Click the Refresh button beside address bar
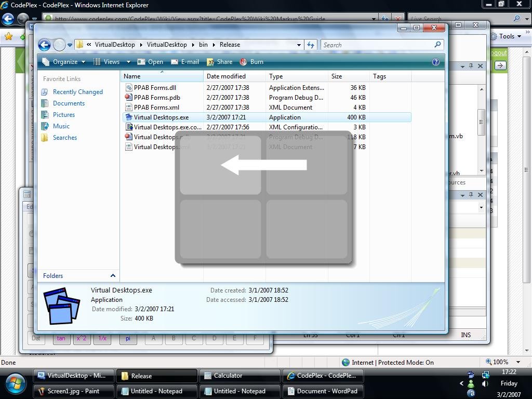This screenshot has width=532, height=399. 311,45
